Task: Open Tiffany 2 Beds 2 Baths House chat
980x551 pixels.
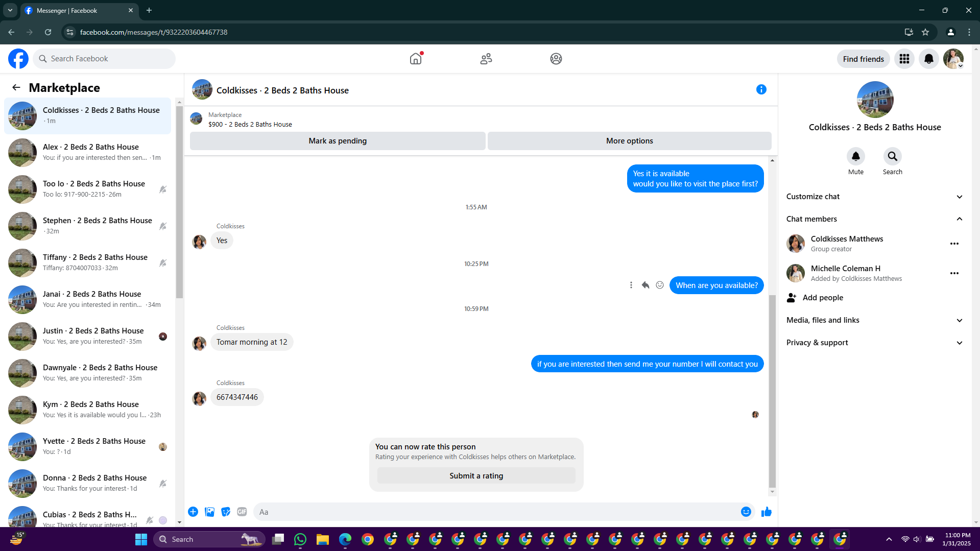Action: [x=87, y=263]
